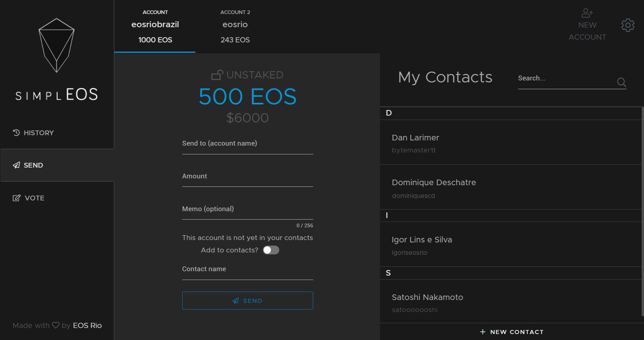Click the New Account person-plus icon
This screenshot has width=644, height=340.
[x=587, y=13]
